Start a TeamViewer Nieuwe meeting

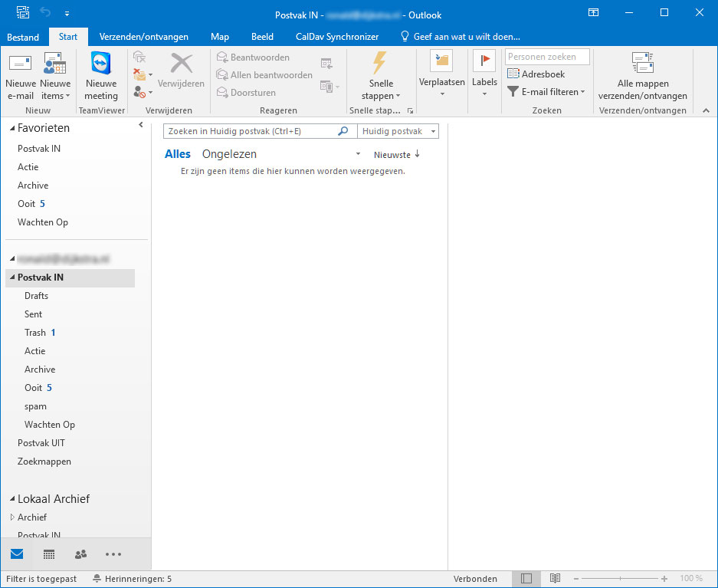tap(101, 76)
